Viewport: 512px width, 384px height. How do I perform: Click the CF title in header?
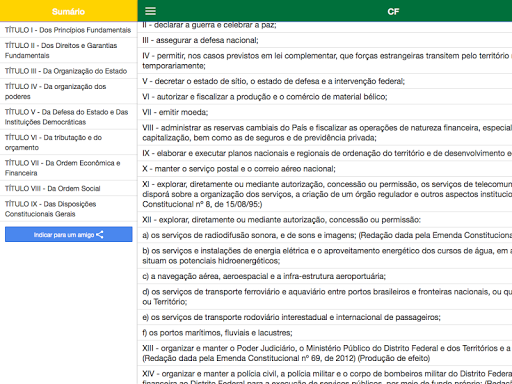click(x=393, y=12)
